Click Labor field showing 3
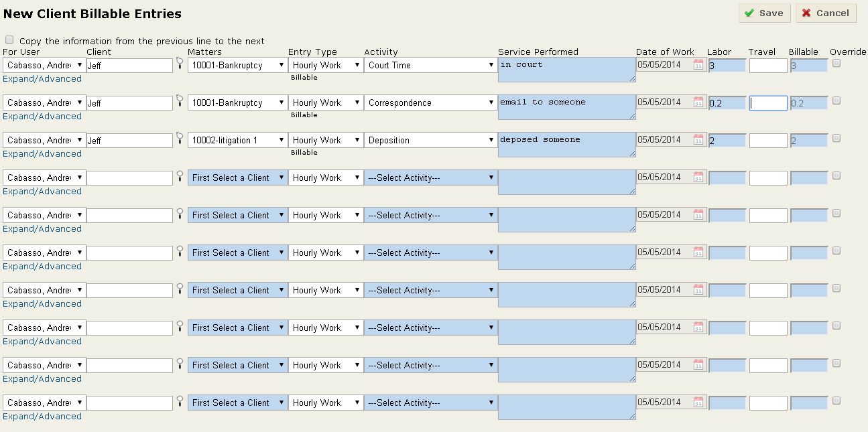868x432 pixels. [x=727, y=66]
